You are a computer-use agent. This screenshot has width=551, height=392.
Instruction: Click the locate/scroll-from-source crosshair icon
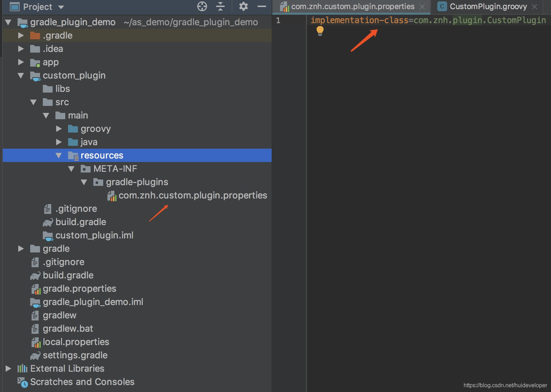click(202, 6)
